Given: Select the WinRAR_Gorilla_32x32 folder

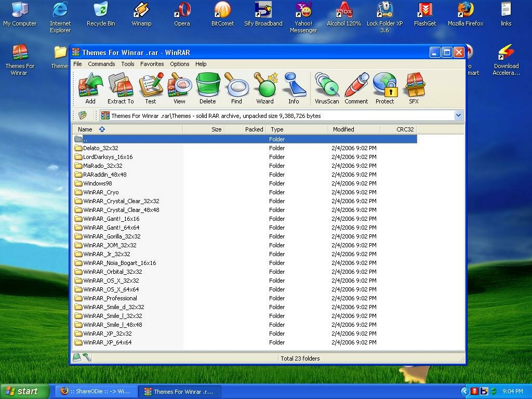Looking at the screenshot, I should coord(245,236).
